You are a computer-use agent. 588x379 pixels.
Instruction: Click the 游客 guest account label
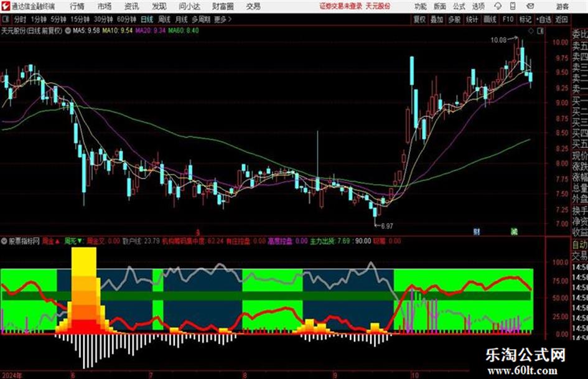[x=562, y=6]
